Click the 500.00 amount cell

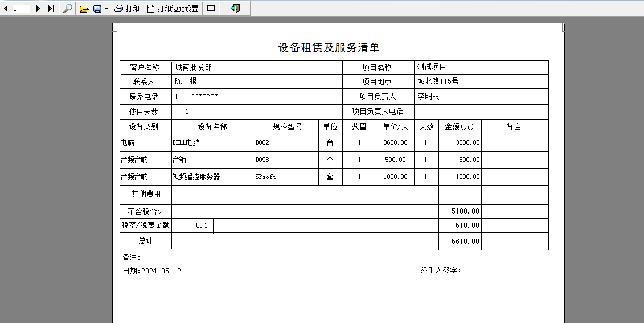pos(460,160)
